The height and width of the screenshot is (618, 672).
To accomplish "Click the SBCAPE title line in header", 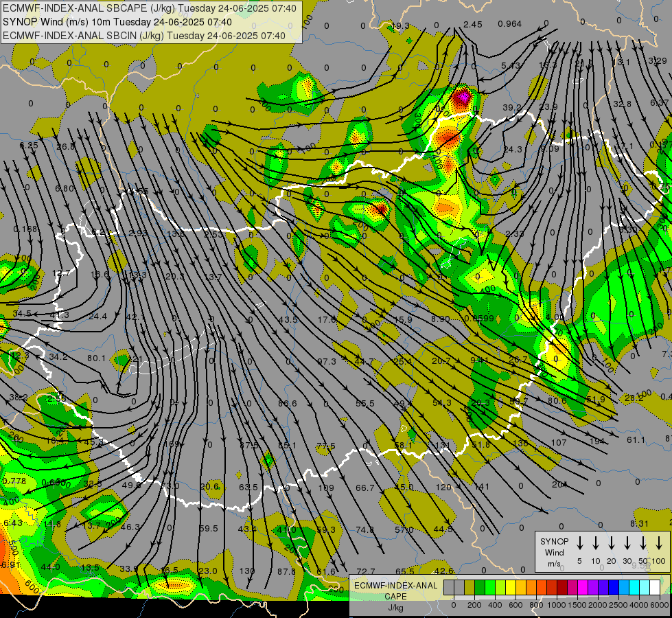I will pyautogui.click(x=150, y=8).
